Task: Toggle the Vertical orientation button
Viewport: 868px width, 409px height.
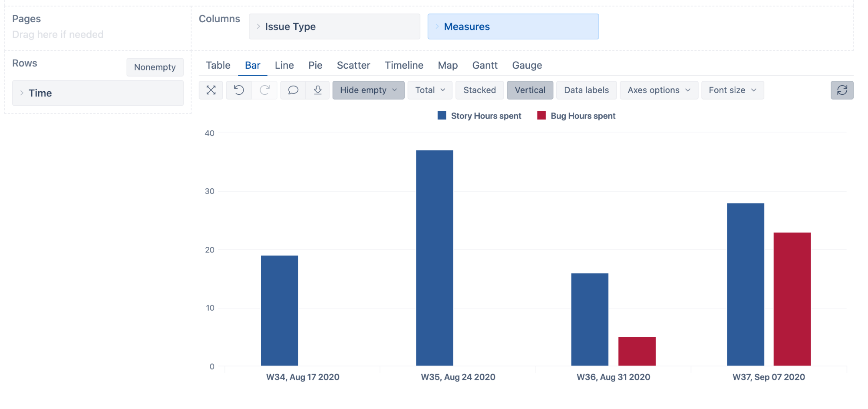Action: 530,90
